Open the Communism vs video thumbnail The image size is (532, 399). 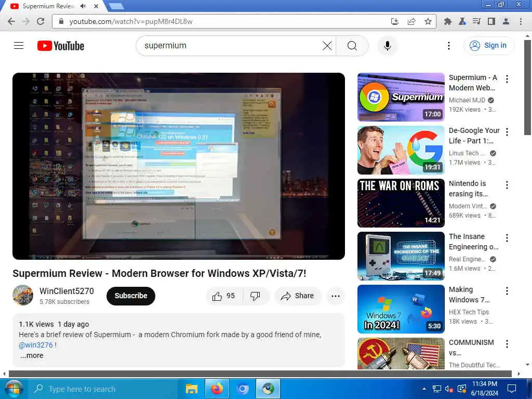tap(401, 353)
